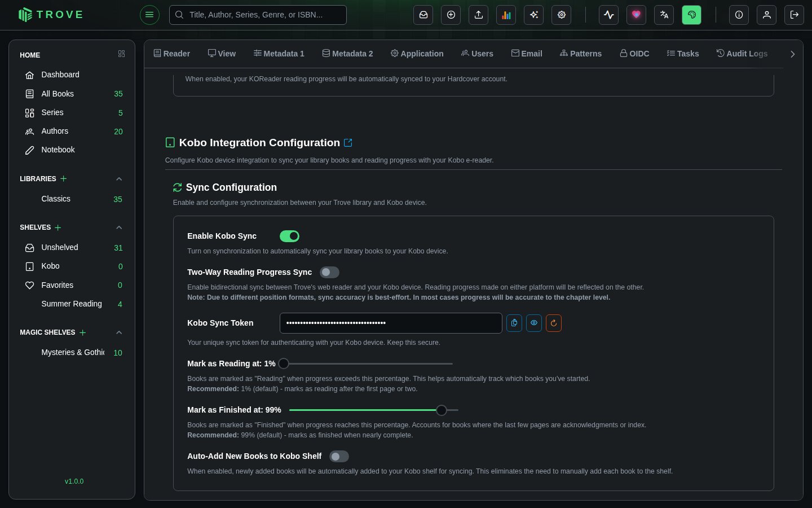Click the Mark as Reading slider handle

284,364
